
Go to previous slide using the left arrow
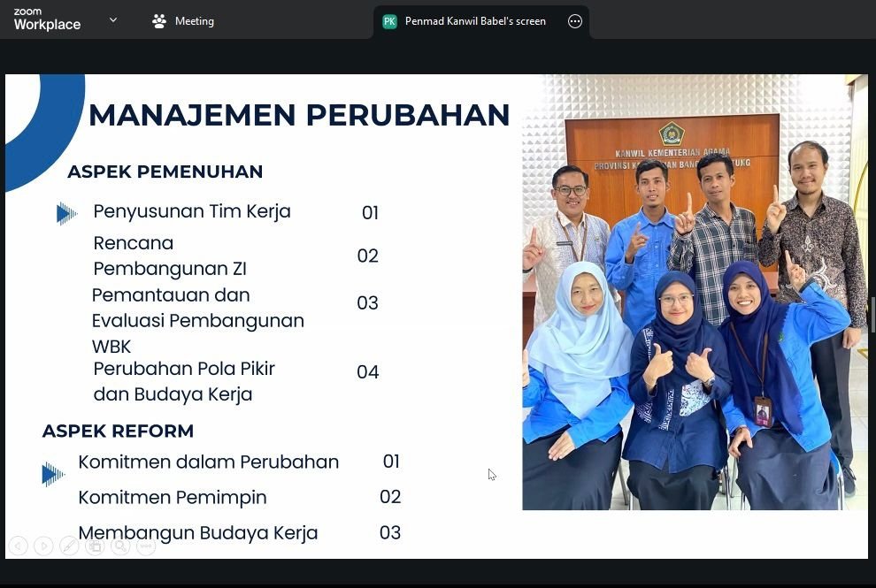pos(18,546)
